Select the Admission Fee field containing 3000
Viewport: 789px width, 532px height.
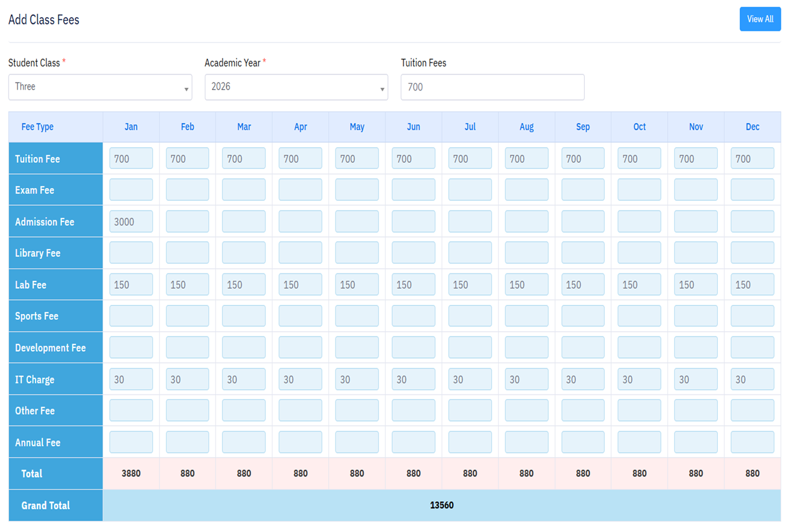click(x=131, y=222)
